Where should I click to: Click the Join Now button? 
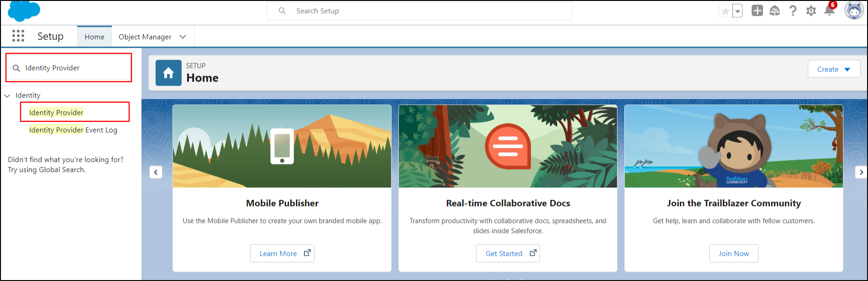point(734,253)
